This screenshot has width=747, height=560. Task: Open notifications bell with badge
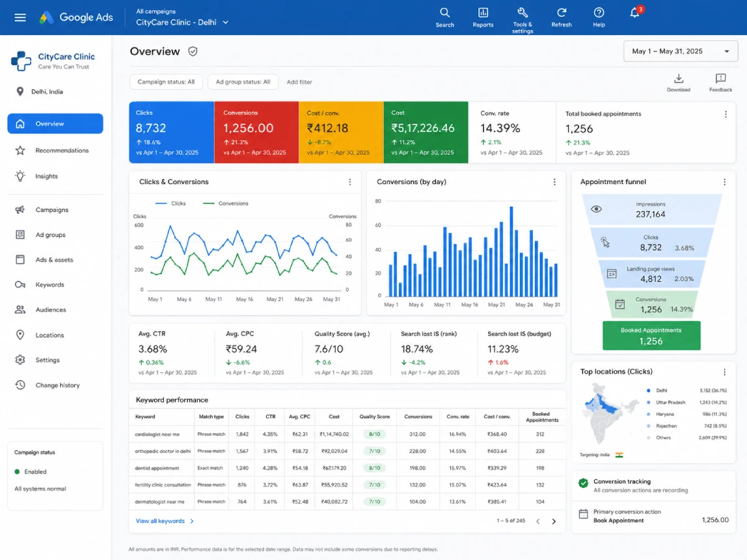click(x=635, y=12)
